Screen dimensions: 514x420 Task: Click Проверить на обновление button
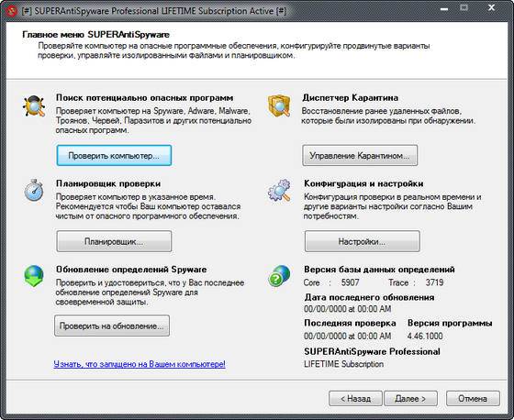112,326
